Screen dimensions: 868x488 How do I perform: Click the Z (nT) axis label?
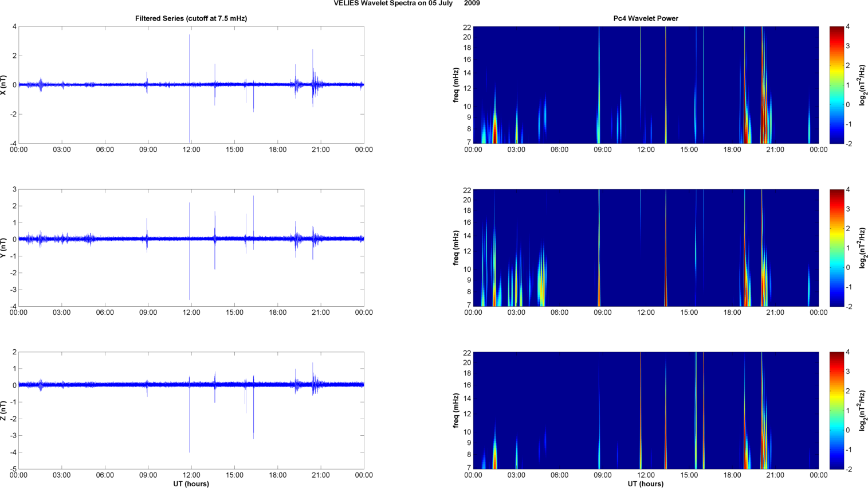5,411
